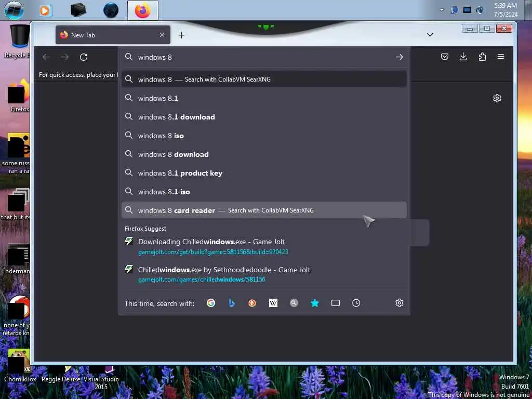This screenshot has width=532, height=399.
Task: Search with Wikipedia engine icon
Action: 273,303
